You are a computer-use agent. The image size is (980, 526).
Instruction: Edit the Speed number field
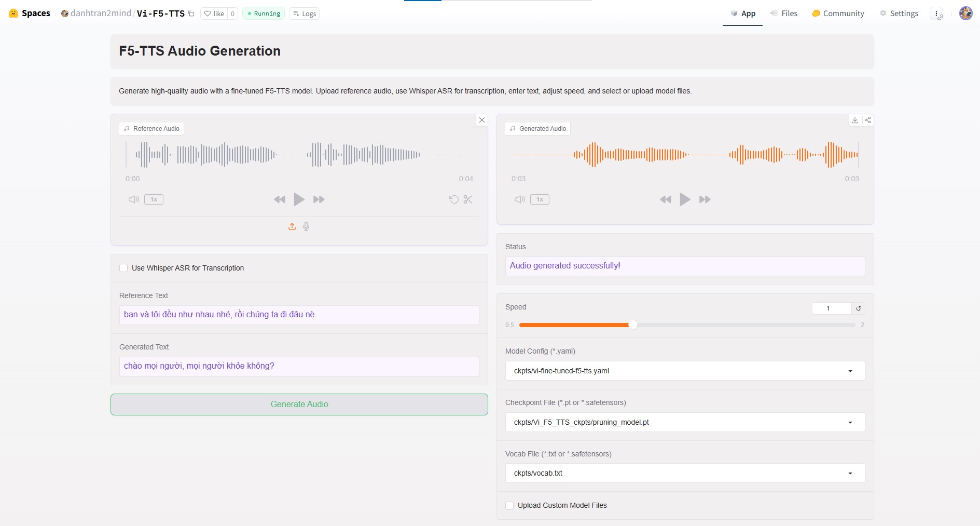832,308
